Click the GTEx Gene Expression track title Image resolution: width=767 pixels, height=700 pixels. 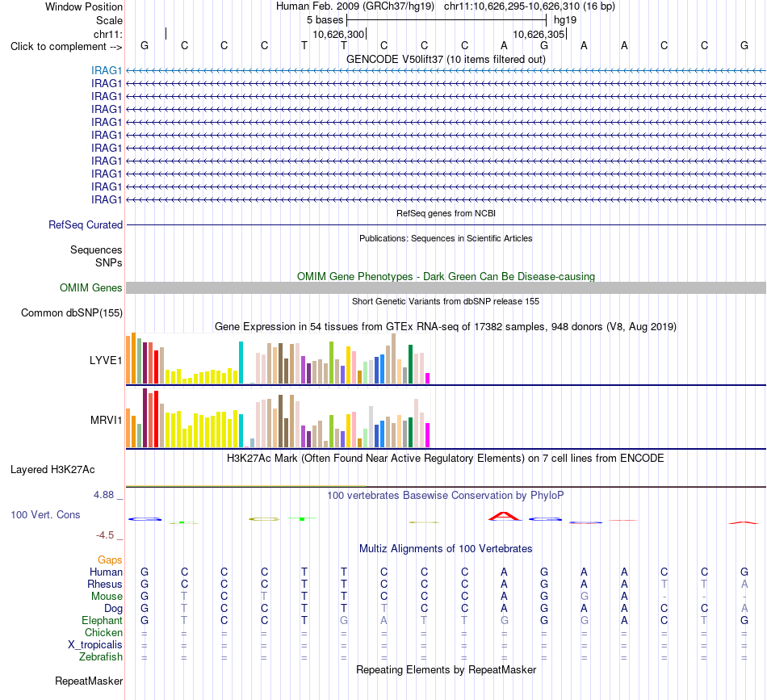[446, 326]
